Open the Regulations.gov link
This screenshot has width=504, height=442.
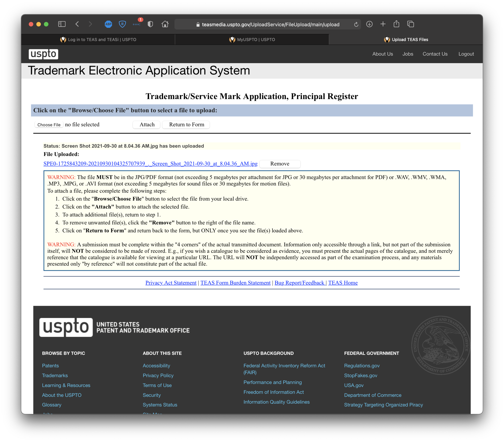pos(362,366)
